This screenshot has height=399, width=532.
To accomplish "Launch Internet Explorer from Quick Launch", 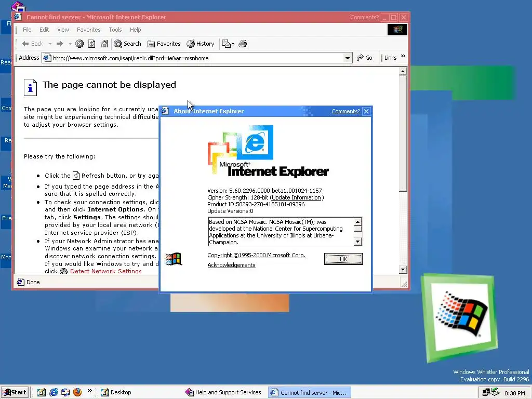I will click(54, 393).
